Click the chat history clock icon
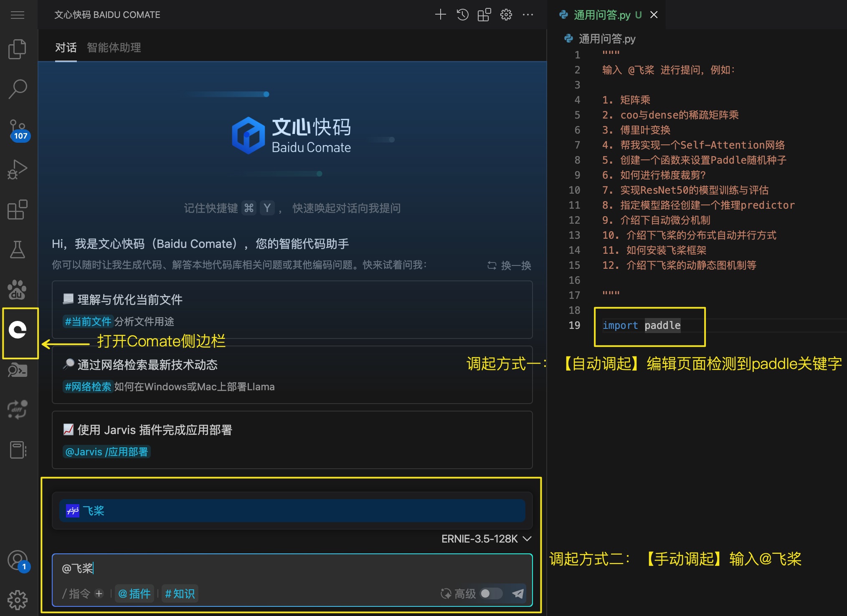Image resolution: width=847 pixels, height=616 pixels. (462, 15)
